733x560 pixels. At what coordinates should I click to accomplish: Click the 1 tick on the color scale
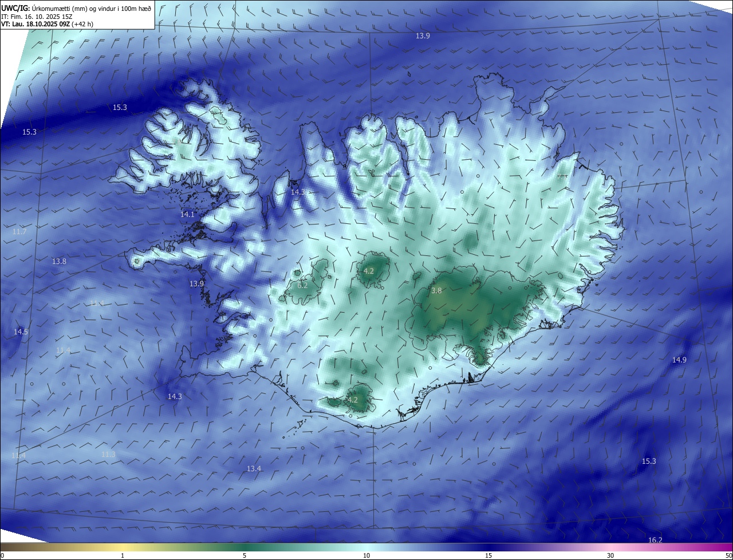[x=123, y=555]
